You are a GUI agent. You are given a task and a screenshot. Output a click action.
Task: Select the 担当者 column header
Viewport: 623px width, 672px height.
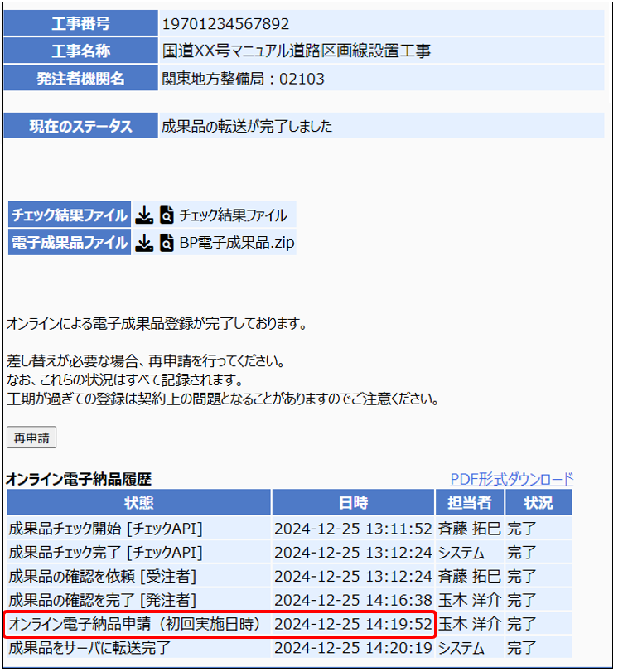pyautogui.click(x=470, y=503)
